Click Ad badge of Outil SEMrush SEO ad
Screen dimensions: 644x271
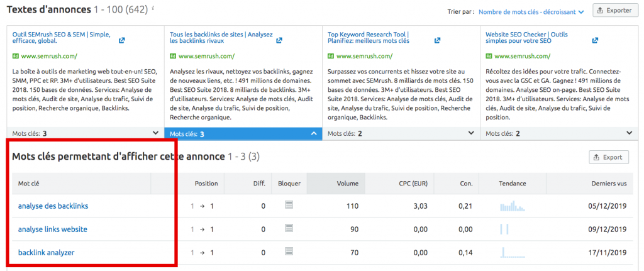tap(16, 56)
